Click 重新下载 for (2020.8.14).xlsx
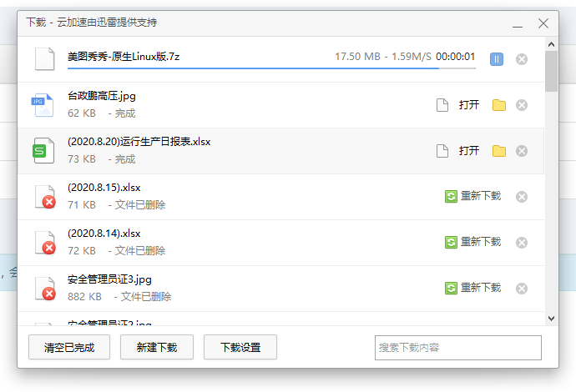This screenshot has width=576, height=392. pos(481,242)
